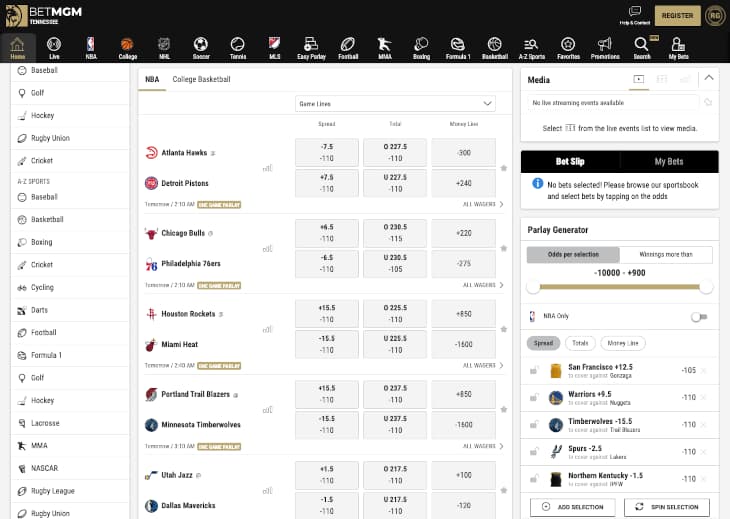Select the NHL icon

pos(164,48)
